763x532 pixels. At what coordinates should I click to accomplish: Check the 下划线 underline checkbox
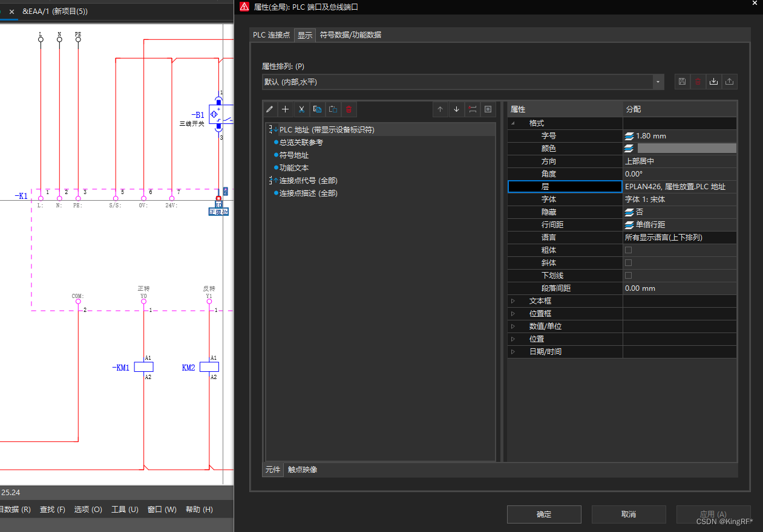[x=628, y=276]
